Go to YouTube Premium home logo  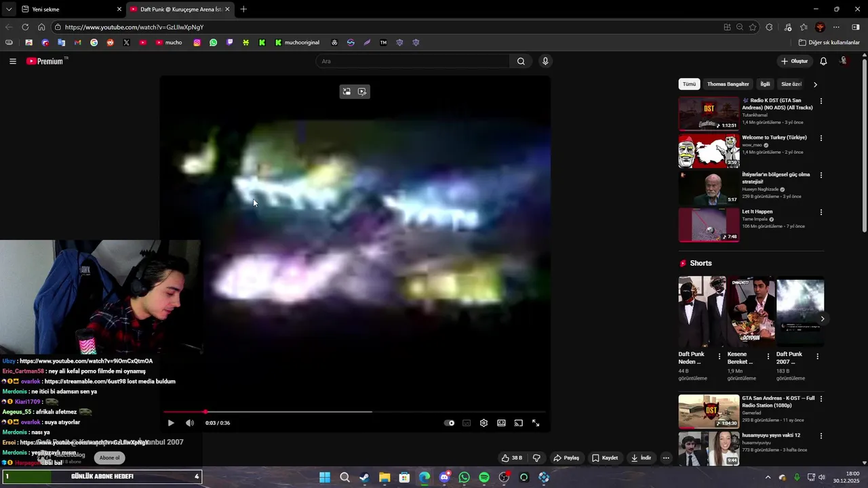pos(45,61)
